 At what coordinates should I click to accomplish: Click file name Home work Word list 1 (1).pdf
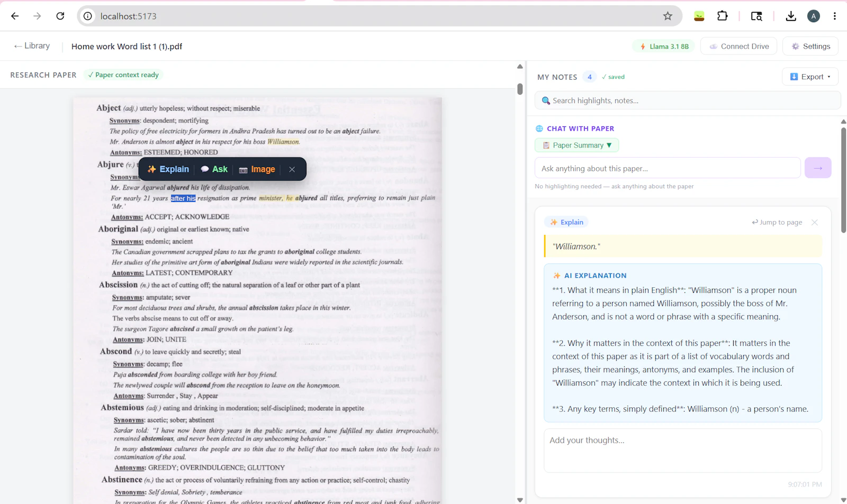pyautogui.click(x=127, y=47)
